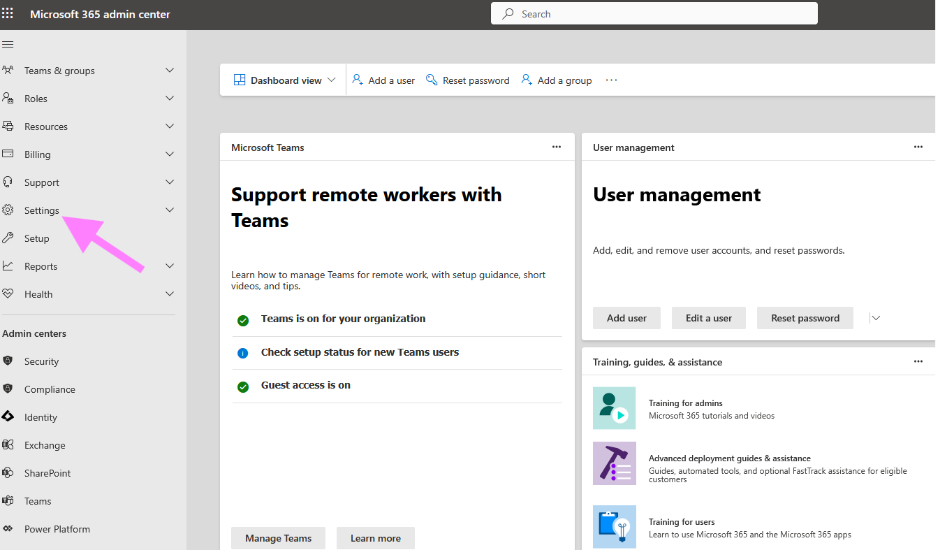Click the Add user button
Image resolution: width=936 pixels, height=550 pixels.
click(626, 318)
